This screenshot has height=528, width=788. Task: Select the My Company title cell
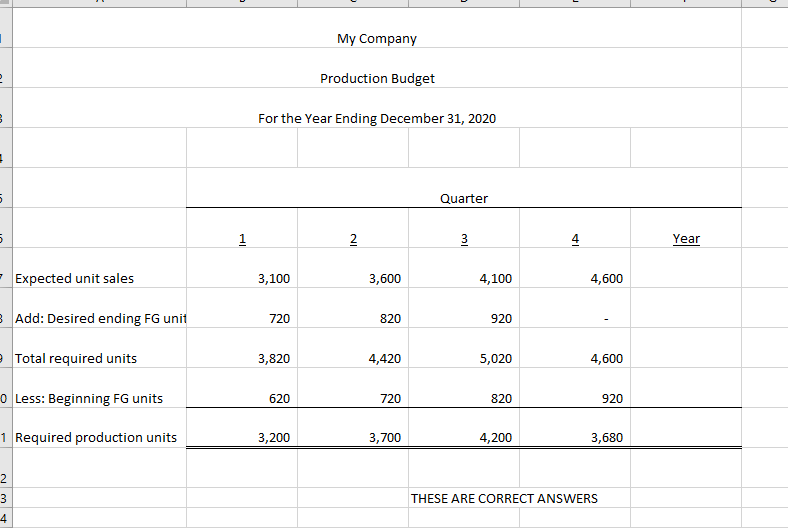point(376,28)
